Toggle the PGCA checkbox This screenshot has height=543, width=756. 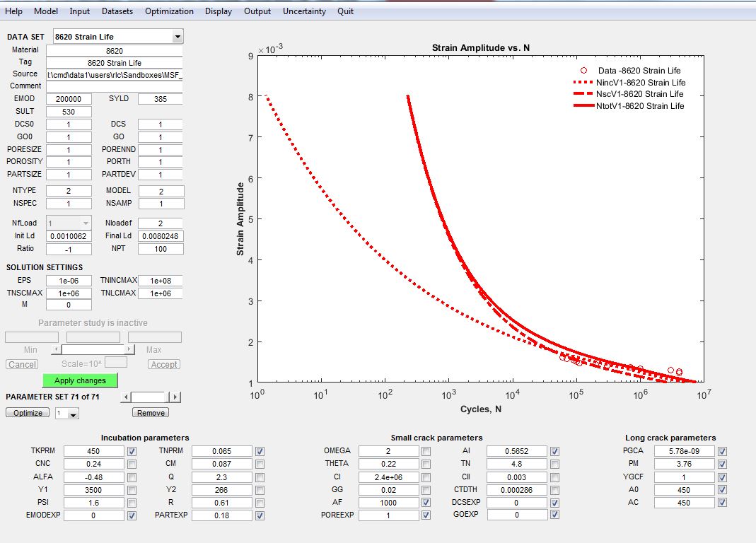click(x=722, y=451)
